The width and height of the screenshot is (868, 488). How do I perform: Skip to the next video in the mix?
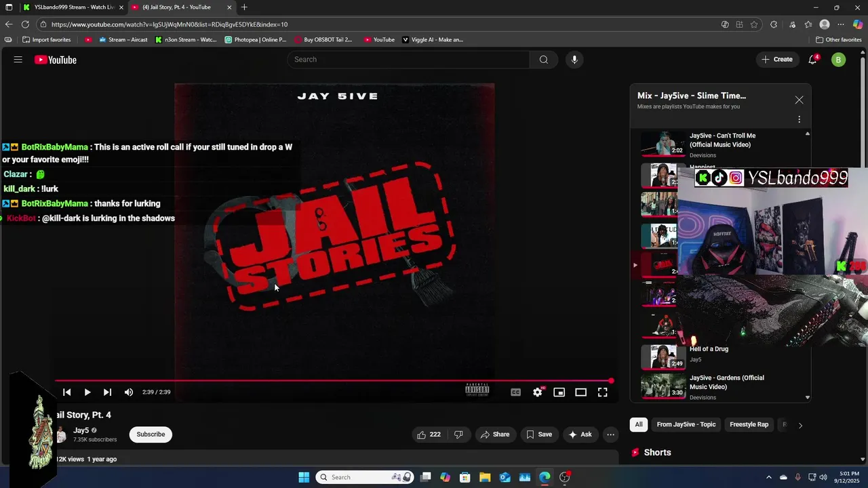107,392
